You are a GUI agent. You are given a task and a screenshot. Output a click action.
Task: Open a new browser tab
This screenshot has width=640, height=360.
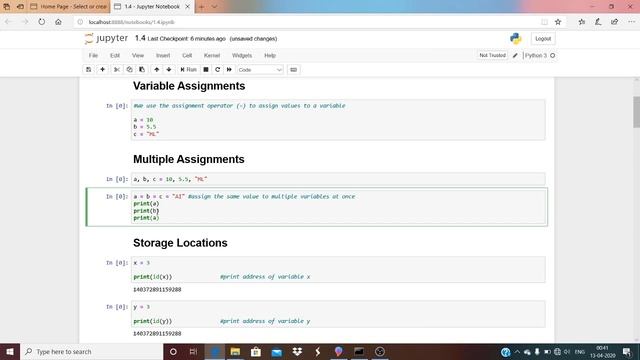pos(201,7)
